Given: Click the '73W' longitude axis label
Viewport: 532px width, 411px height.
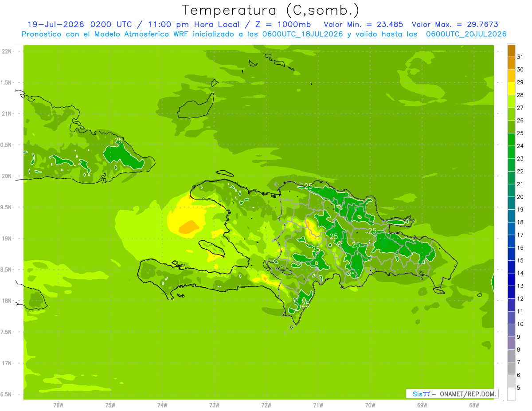Looking at the screenshot, I should (x=214, y=405).
